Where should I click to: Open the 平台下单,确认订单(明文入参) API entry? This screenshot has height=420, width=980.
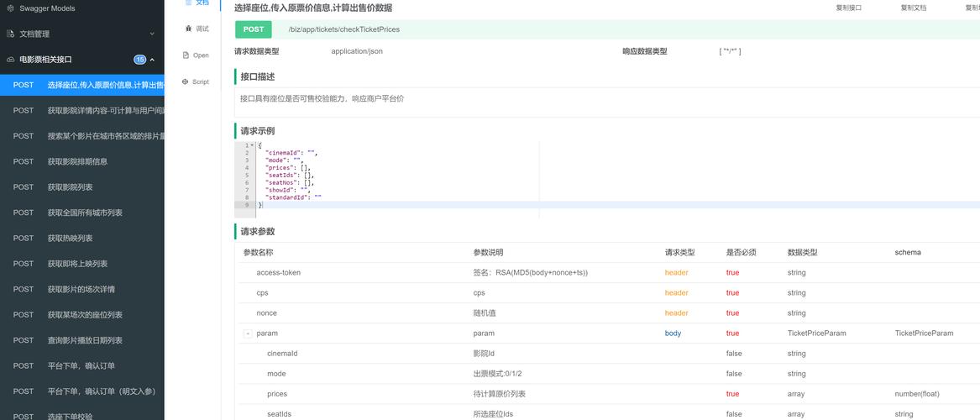[81, 391]
